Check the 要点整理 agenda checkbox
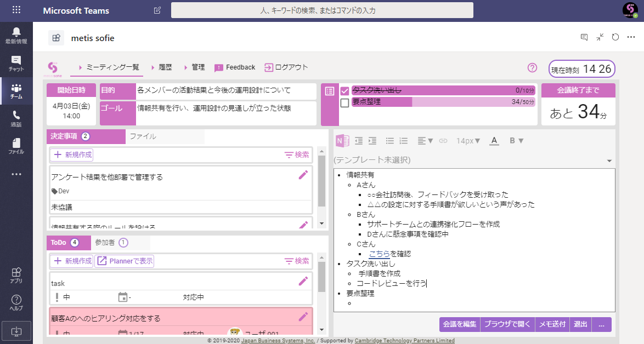Viewport: 644px width, 344px height. point(344,102)
